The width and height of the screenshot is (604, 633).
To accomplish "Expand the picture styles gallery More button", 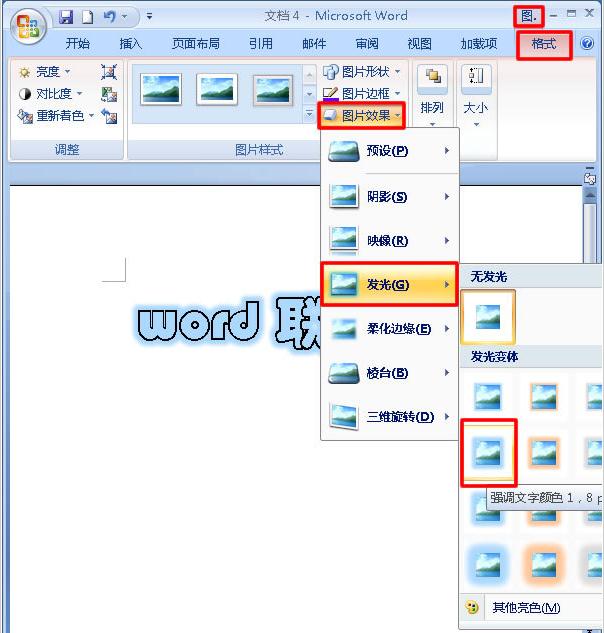I will [x=309, y=114].
